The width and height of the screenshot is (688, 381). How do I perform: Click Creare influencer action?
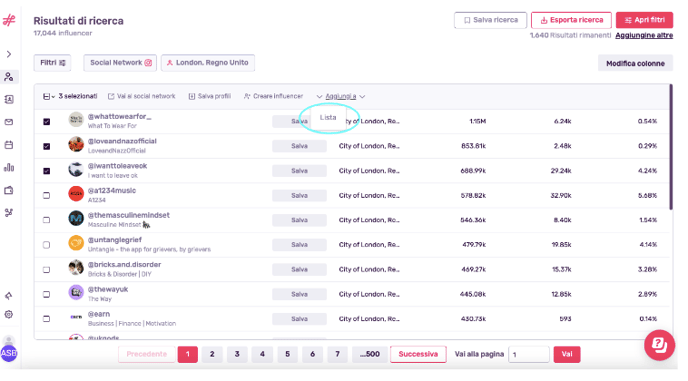[x=273, y=97]
